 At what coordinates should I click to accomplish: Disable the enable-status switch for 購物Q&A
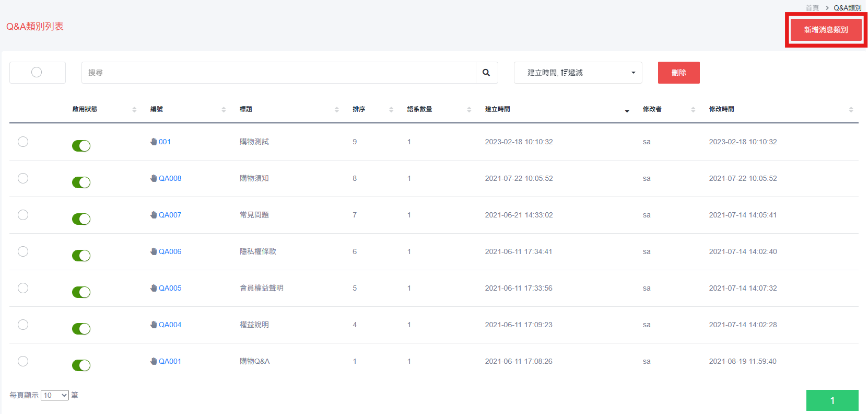pos(81,365)
